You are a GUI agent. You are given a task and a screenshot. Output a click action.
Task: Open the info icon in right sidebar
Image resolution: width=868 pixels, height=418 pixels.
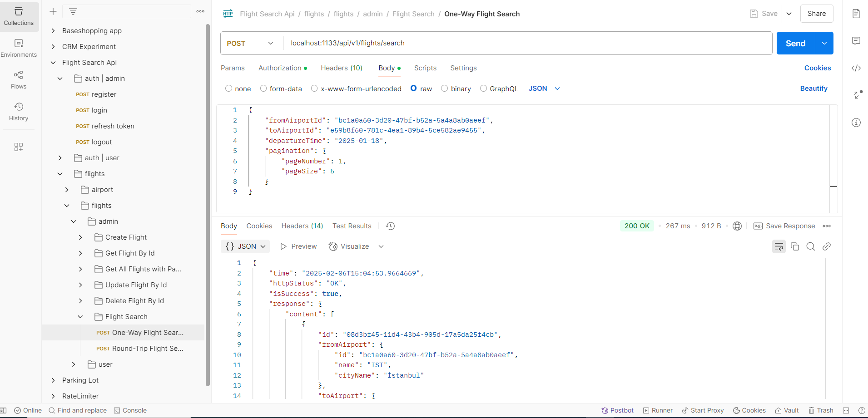point(856,123)
